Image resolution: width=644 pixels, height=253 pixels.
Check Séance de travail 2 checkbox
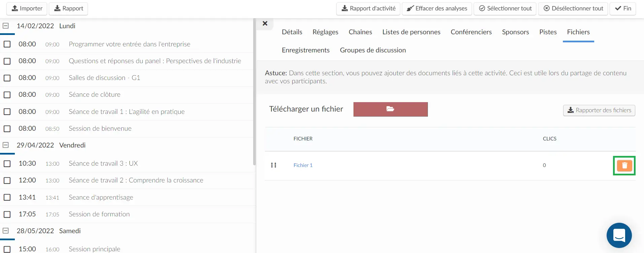(x=7, y=180)
